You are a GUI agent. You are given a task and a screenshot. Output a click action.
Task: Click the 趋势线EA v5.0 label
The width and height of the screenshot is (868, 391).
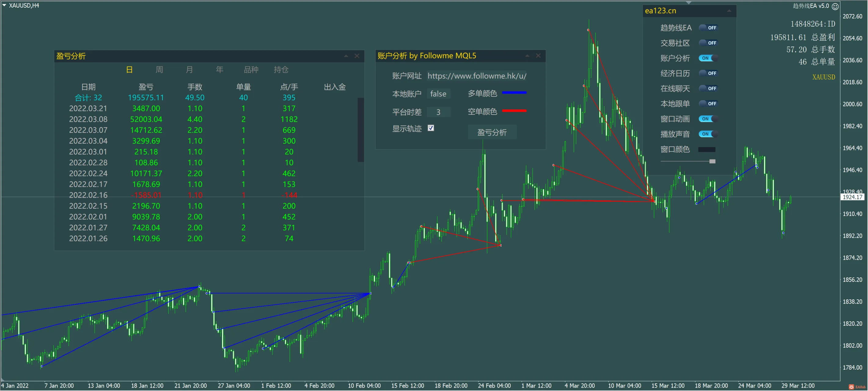[x=811, y=6]
